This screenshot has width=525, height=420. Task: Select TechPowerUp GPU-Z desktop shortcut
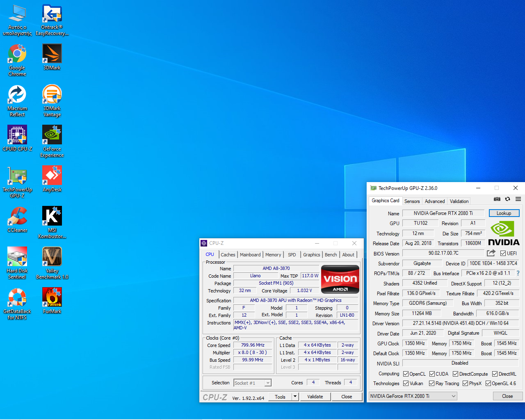[x=17, y=182]
